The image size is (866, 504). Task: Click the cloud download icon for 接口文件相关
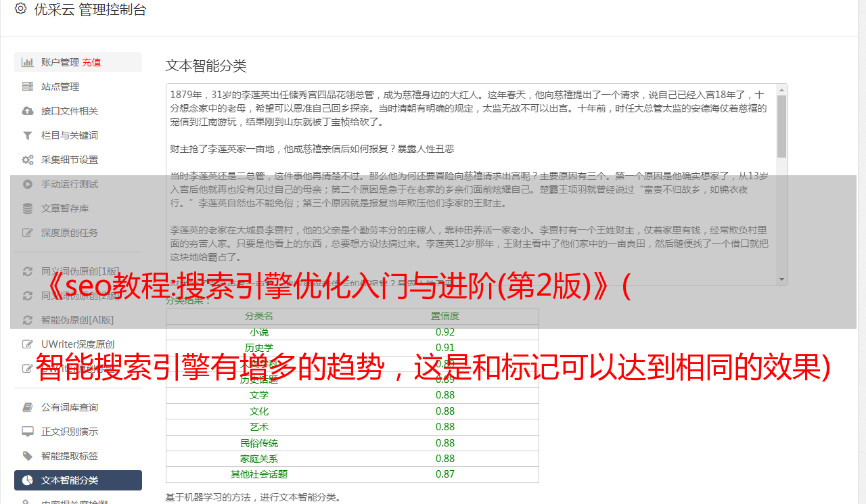[x=28, y=111]
